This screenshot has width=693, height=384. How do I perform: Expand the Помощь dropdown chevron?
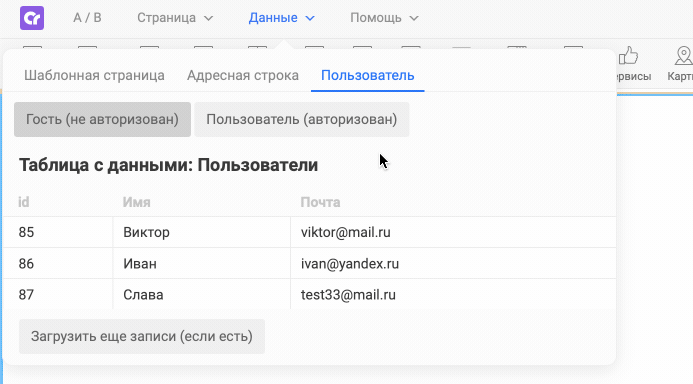[x=414, y=19]
